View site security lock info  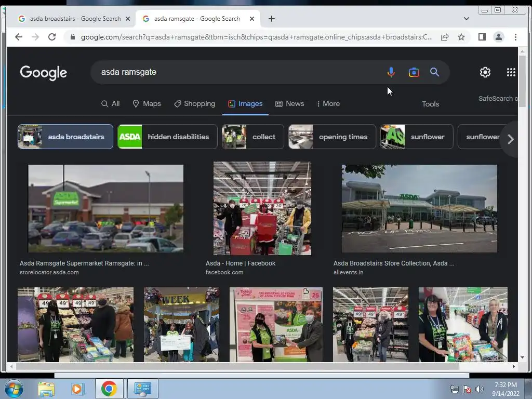pos(72,37)
